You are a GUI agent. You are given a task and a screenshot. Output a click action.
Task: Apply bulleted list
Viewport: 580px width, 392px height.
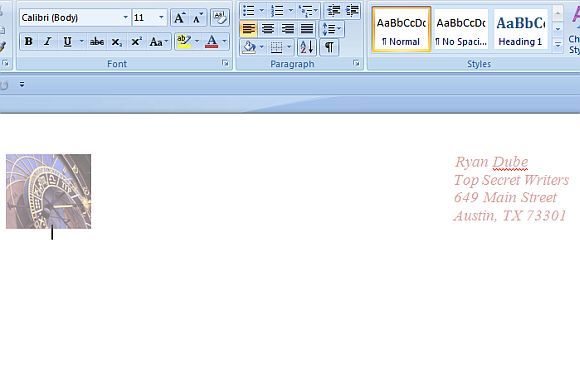pos(249,11)
